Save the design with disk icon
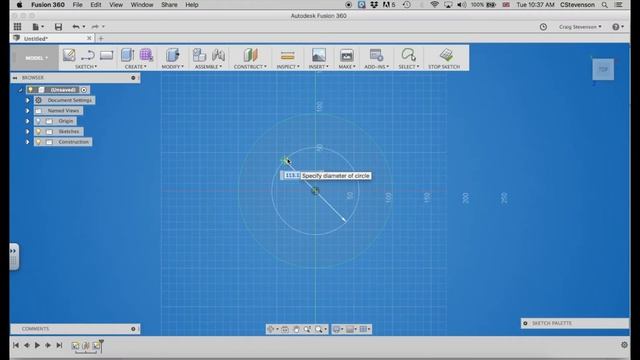Screen dimensions: 640x360 [58, 27]
